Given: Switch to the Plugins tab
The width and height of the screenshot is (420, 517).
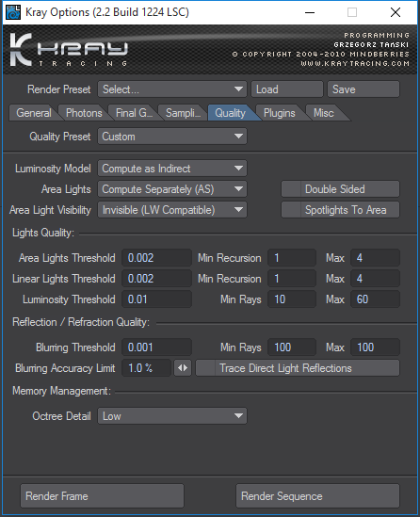Looking at the screenshot, I should coord(280,113).
